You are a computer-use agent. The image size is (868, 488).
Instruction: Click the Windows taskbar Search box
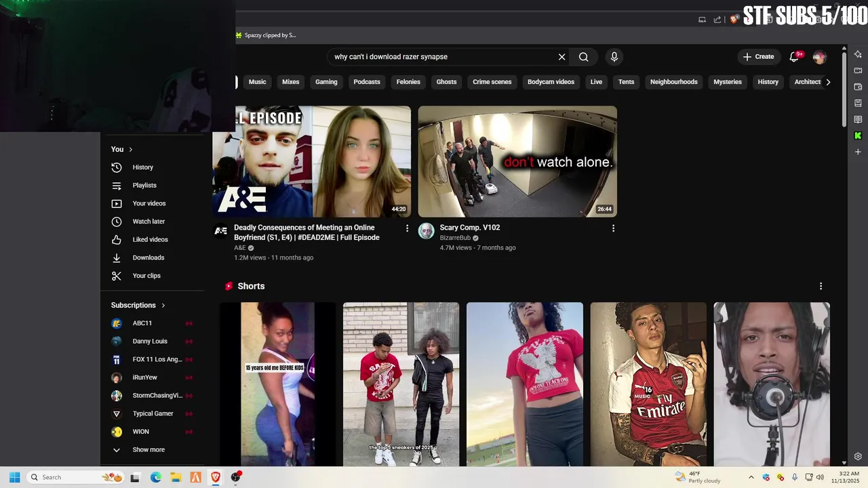point(76,477)
